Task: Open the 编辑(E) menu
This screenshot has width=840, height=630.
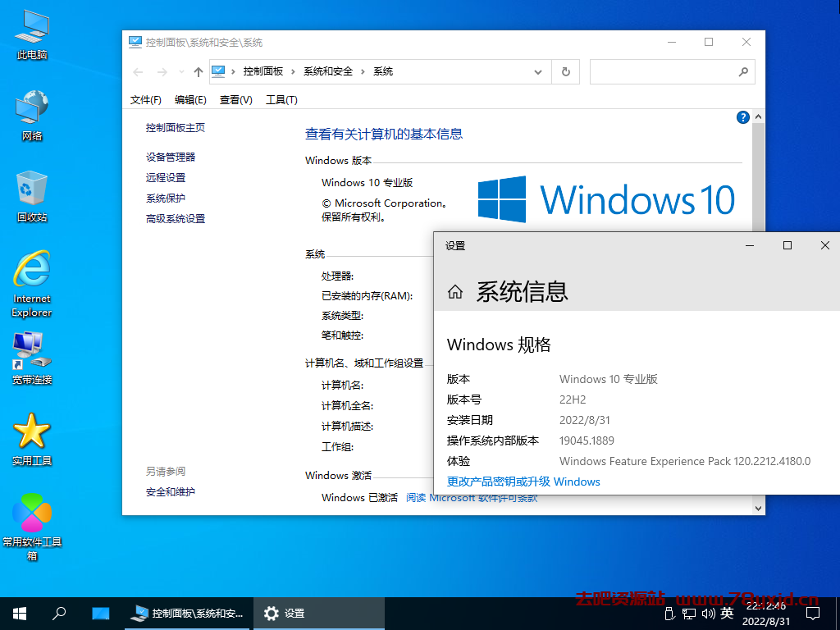Action: coord(190,99)
